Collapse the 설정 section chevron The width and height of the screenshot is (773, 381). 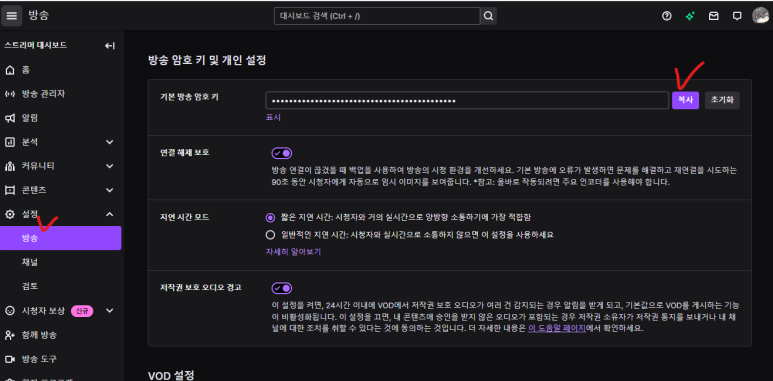[x=109, y=214]
